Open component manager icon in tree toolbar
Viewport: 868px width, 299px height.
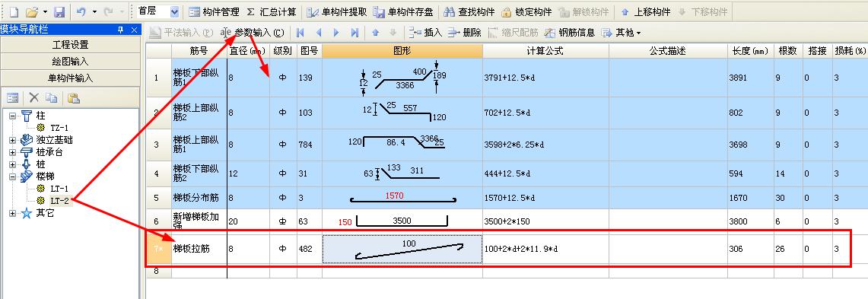[12, 98]
